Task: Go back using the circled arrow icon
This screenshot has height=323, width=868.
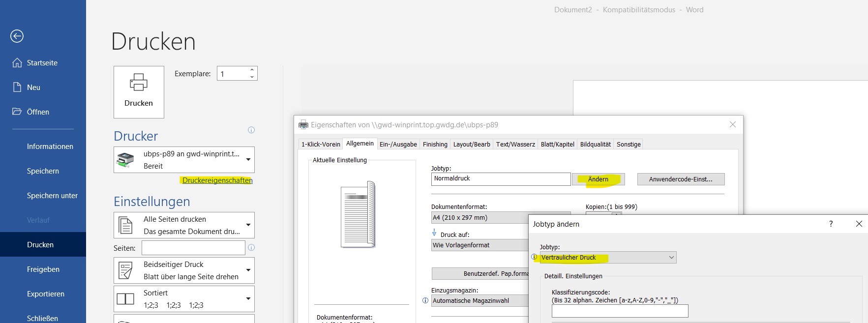Action: pos(17,36)
